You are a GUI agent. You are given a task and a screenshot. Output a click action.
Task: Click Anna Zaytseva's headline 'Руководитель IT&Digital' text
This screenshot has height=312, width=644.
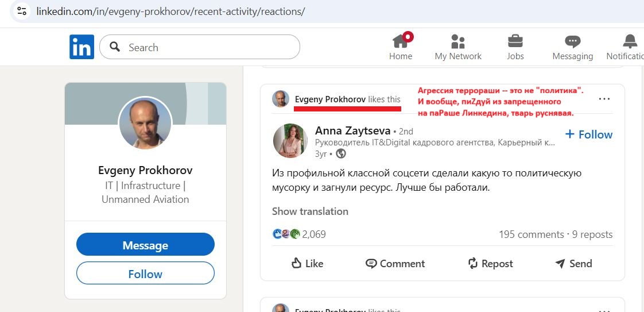(435, 143)
